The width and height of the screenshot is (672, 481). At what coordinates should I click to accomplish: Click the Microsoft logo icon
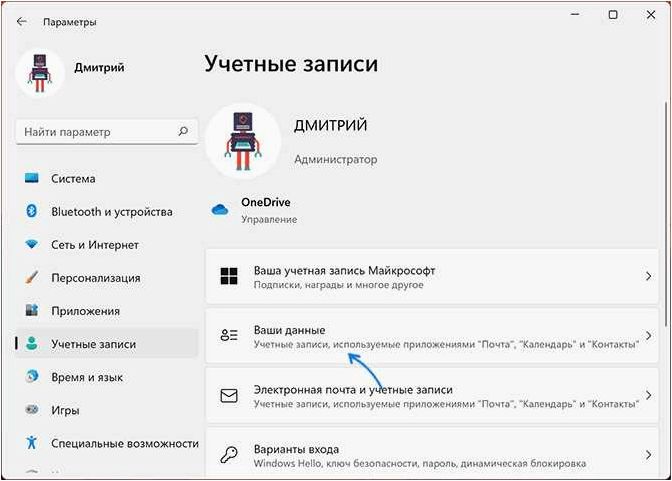[229, 276]
